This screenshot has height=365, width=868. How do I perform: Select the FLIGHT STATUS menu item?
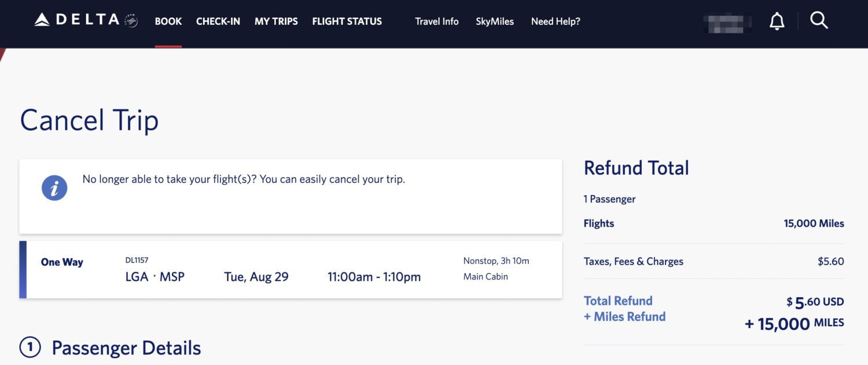pos(346,21)
